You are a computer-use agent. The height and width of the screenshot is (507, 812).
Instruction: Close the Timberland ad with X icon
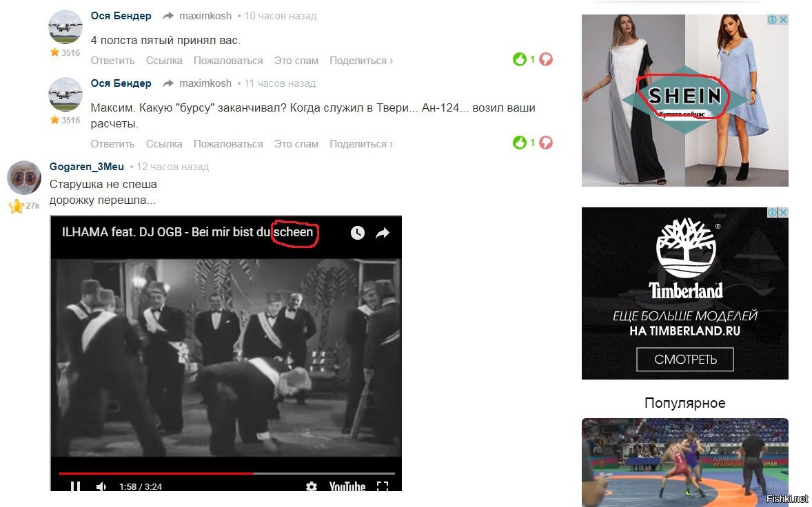click(784, 213)
